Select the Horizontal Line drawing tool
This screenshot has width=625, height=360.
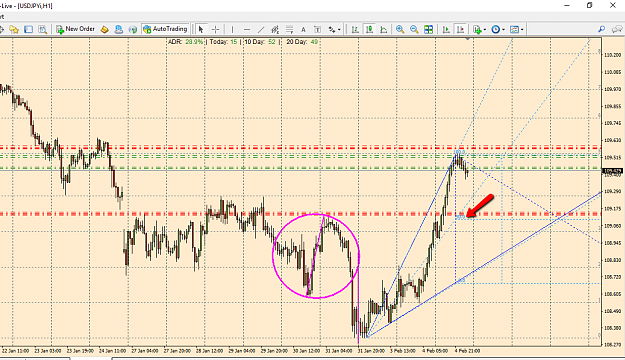pos(247,30)
